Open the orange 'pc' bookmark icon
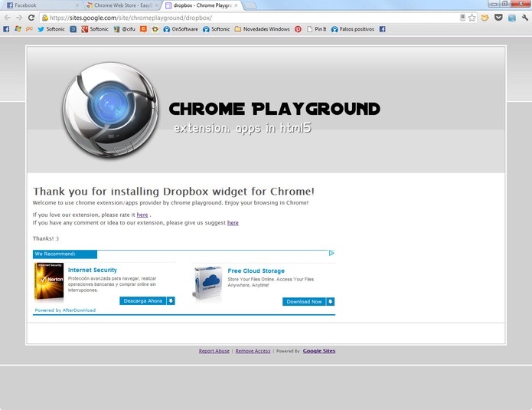 (x=29, y=29)
